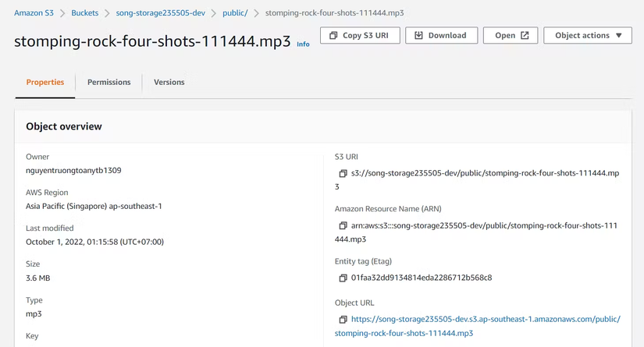Click the external-link icon on Open button
Image resolution: width=644 pixels, height=347 pixels.
point(525,35)
